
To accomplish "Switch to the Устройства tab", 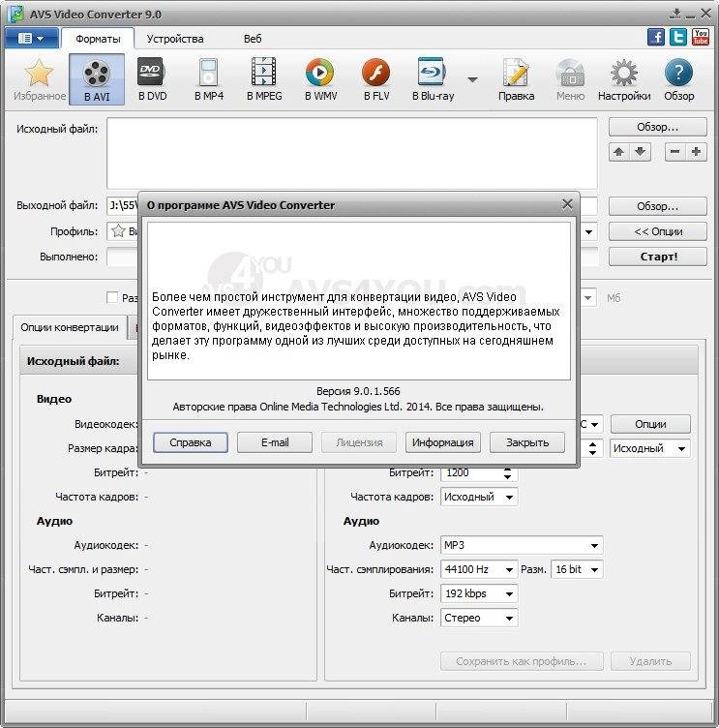I will tap(175, 39).
